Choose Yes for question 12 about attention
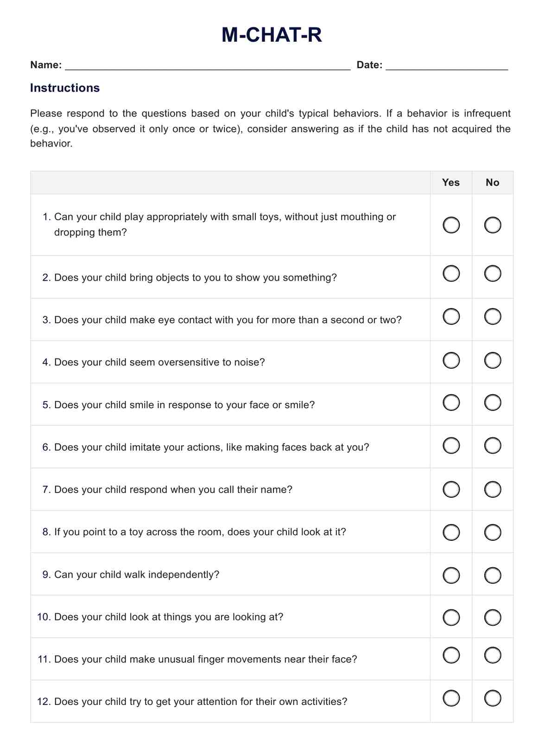 coord(451,698)
